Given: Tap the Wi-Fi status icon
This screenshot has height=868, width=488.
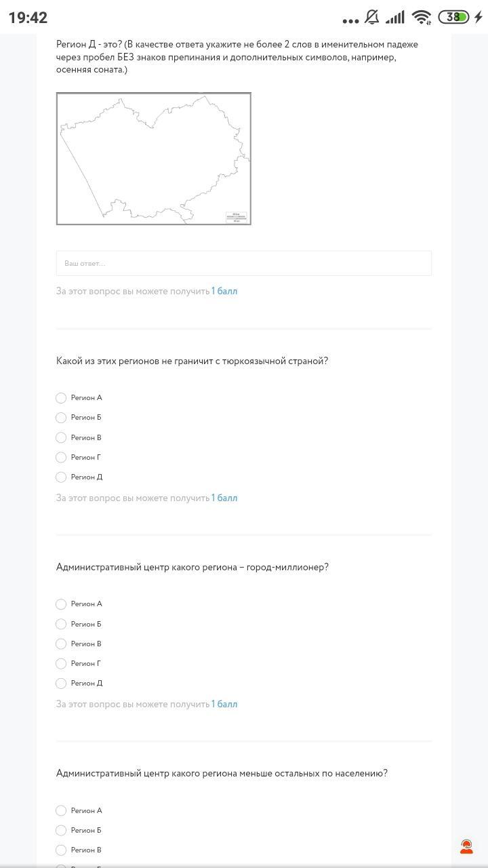Looking at the screenshot, I should (422, 18).
